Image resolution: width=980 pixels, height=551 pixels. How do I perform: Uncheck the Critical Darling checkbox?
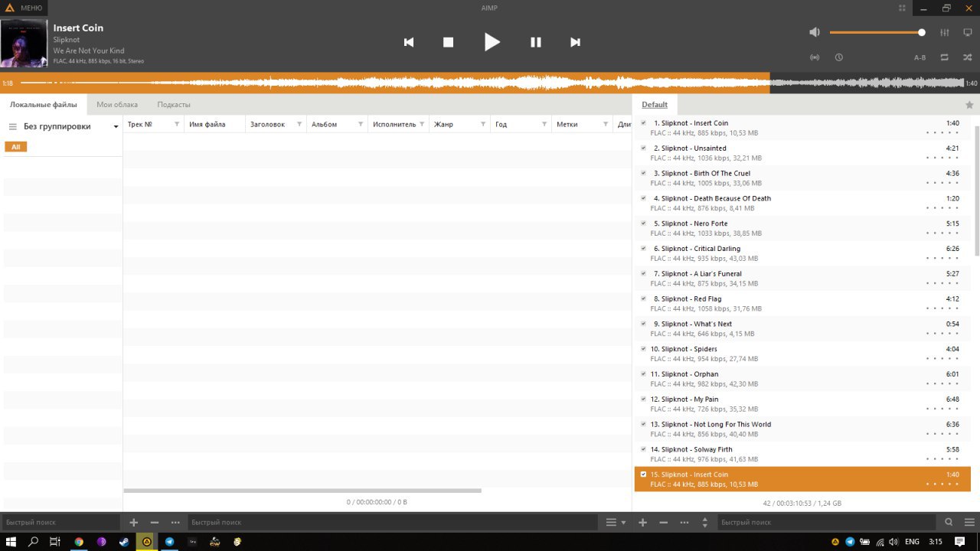(x=643, y=248)
